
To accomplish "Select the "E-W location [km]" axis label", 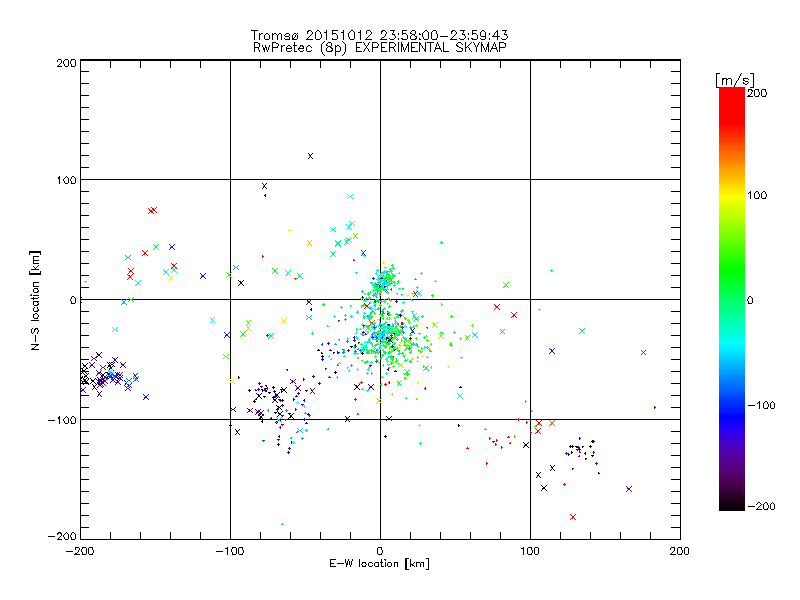I will (x=379, y=563).
